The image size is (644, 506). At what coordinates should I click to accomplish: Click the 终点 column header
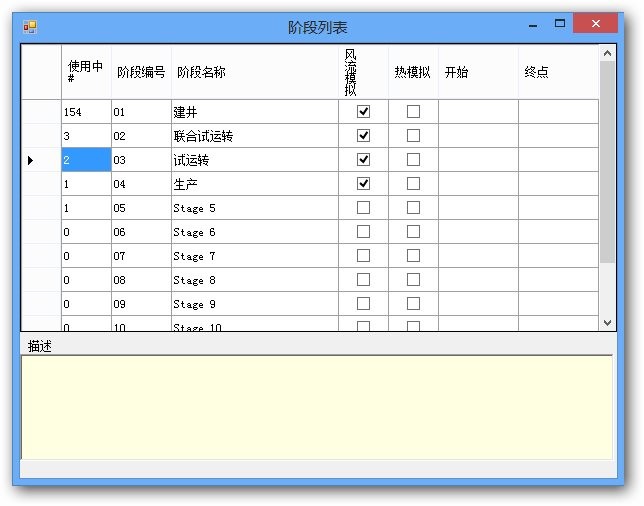(x=559, y=72)
